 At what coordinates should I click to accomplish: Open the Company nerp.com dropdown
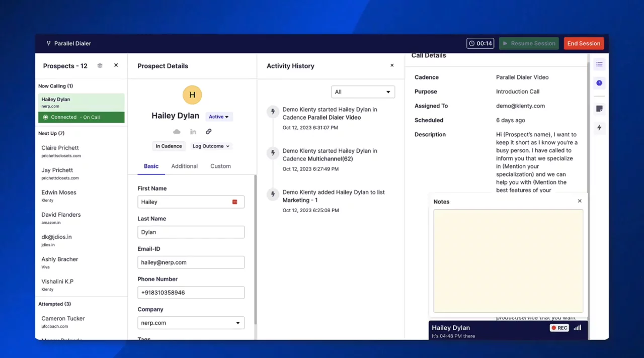[x=191, y=323]
